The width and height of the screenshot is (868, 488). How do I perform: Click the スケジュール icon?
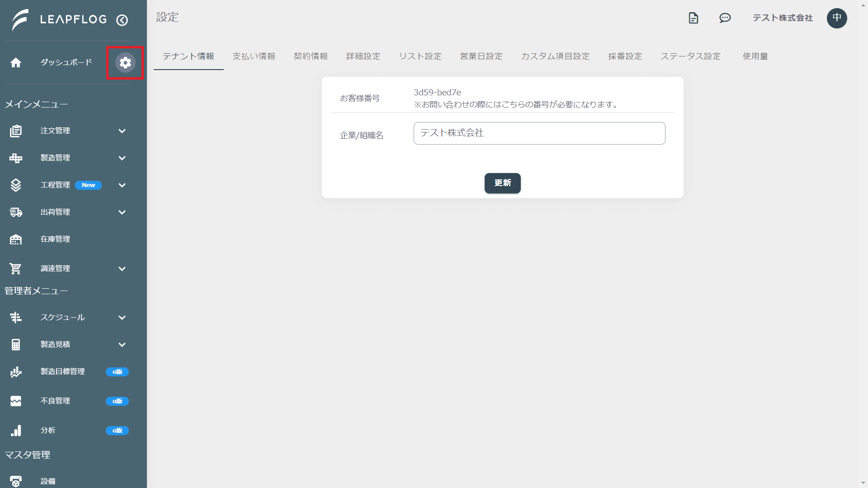tap(16, 317)
